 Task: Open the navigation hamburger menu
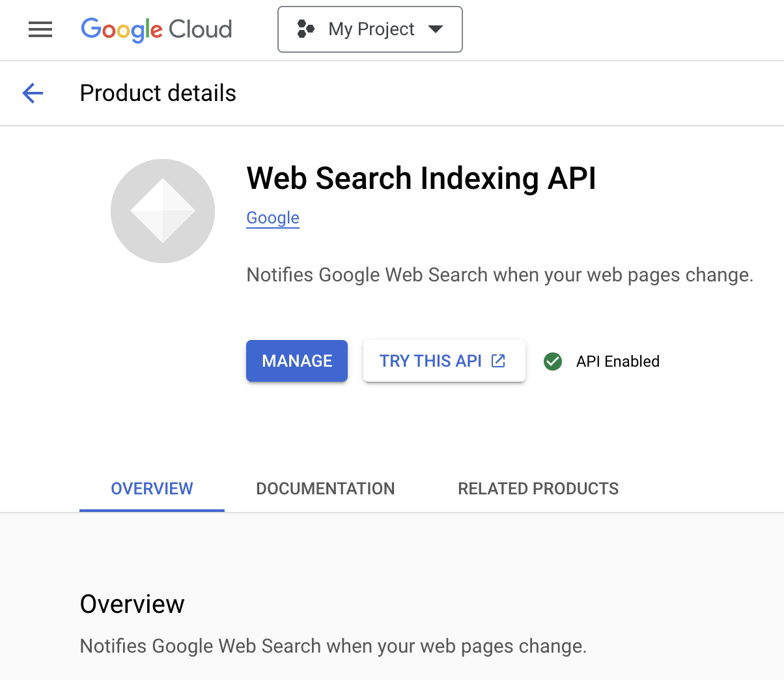click(40, 29)
